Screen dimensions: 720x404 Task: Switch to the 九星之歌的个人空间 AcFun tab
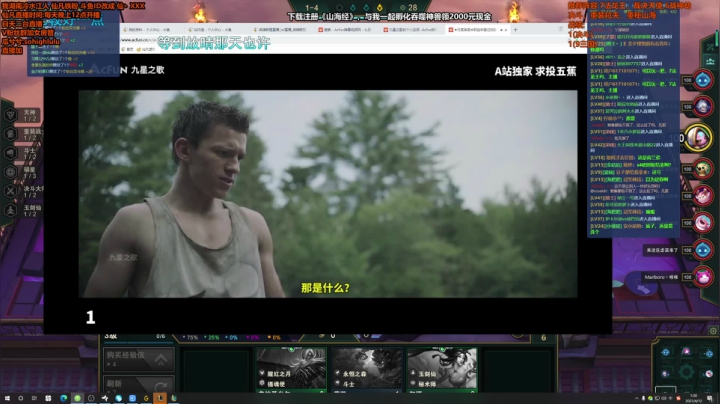pos(412,30)
